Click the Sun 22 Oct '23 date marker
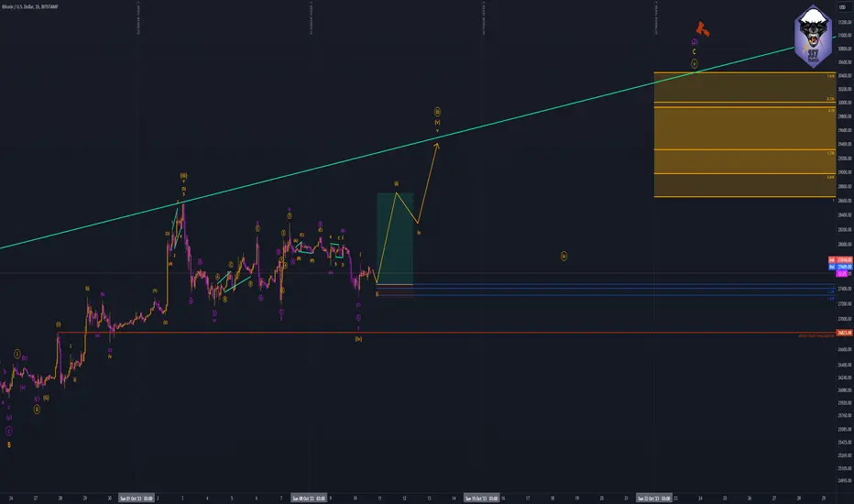Image resolution: width=854 pixels, height=504 pixels. (654, 498)
